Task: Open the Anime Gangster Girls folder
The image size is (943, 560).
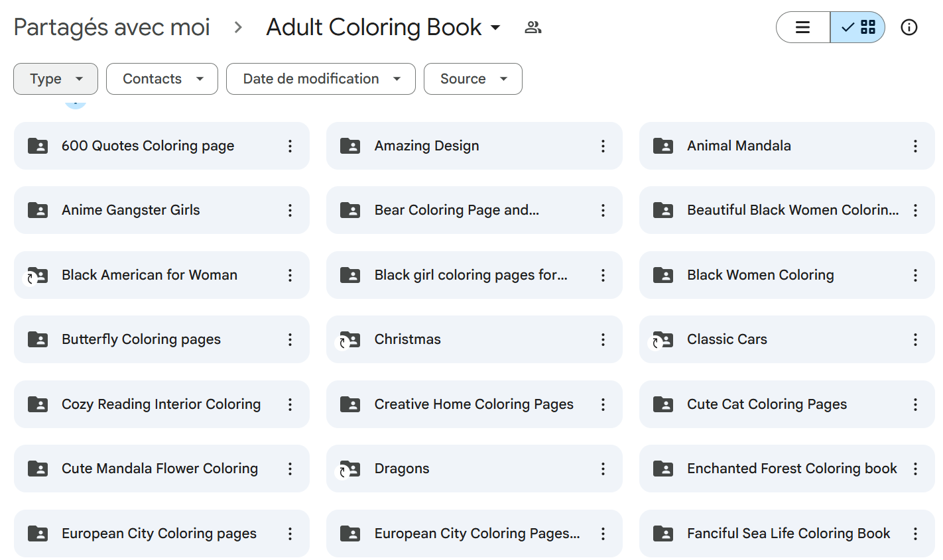Action: (x=131, y=210)
